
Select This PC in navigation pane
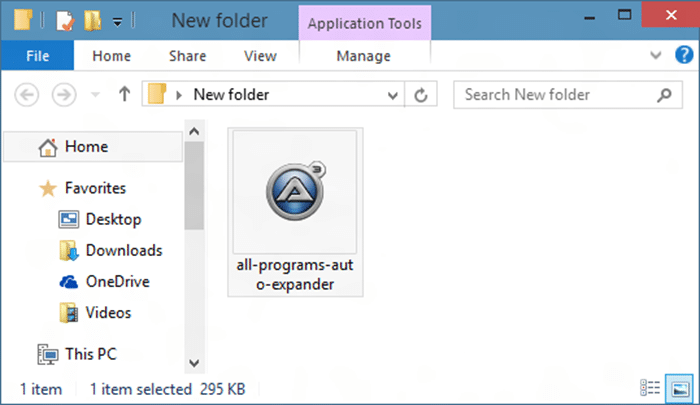pos(91,354)
